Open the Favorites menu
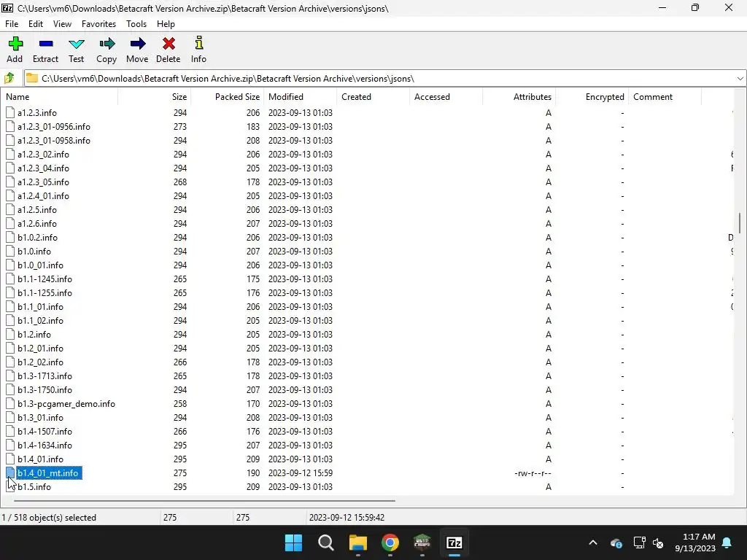This screenshot has width=747, height=560. tap(98, 24)
